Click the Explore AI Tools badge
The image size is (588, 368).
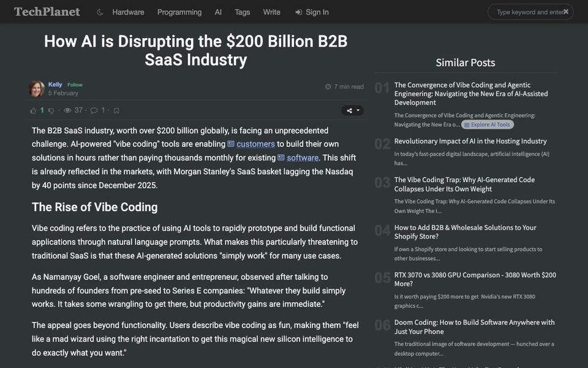click(x=488, y=125)
